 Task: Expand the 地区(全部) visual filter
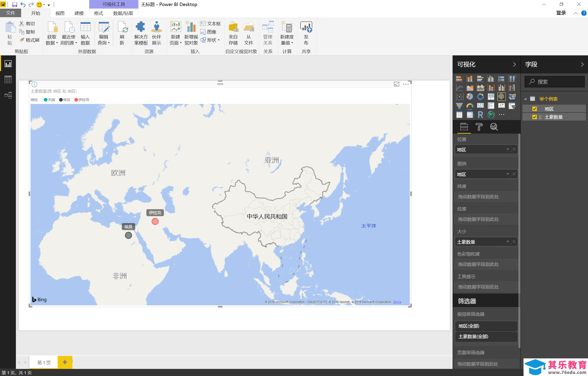click(x=486, y=326)
